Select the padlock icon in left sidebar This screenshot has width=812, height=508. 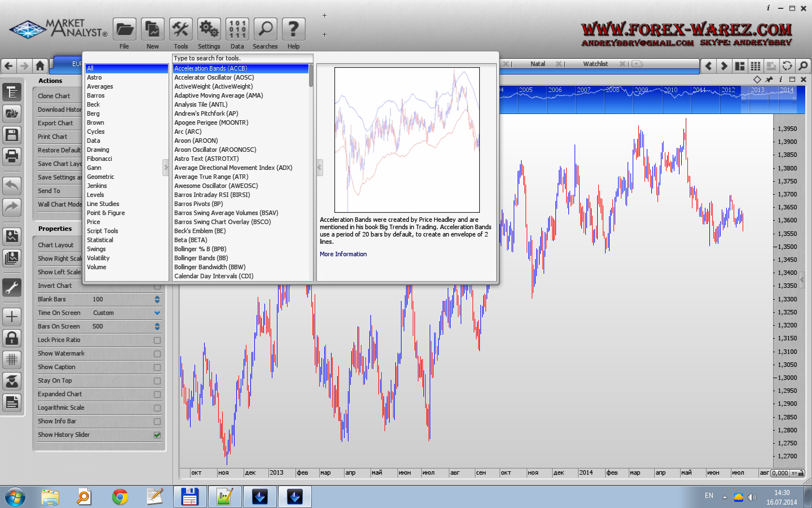tap(12, 339)
